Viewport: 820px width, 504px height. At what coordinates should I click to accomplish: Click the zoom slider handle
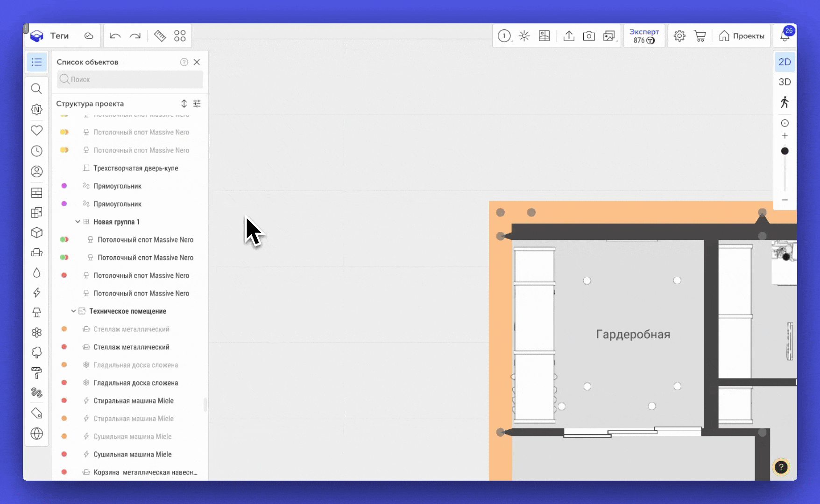tap(785, 151)
